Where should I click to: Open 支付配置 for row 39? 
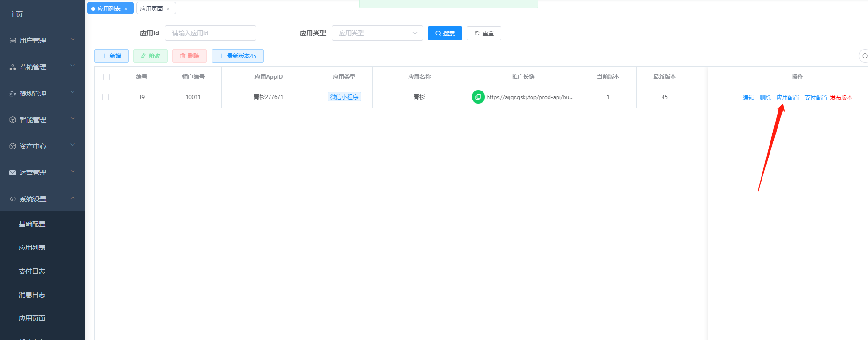[x=816, y=98]
